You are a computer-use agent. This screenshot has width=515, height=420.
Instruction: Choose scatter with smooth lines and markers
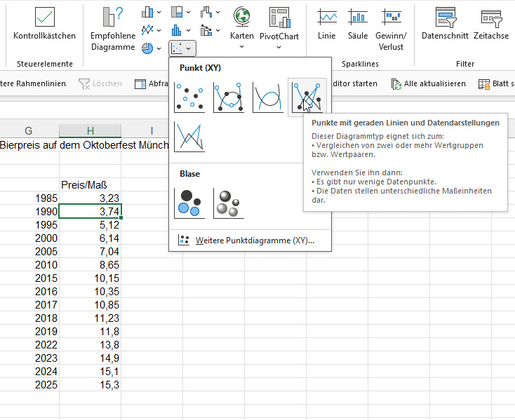tap(229, 96)
